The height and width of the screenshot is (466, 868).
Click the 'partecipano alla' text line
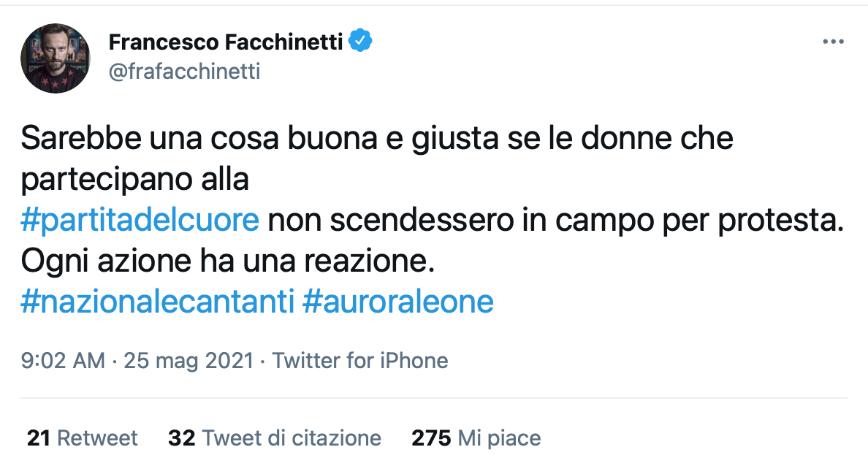135,179
